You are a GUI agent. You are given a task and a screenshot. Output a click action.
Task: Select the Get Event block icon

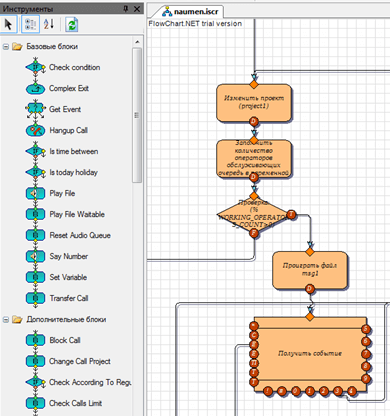coord(35,109)
